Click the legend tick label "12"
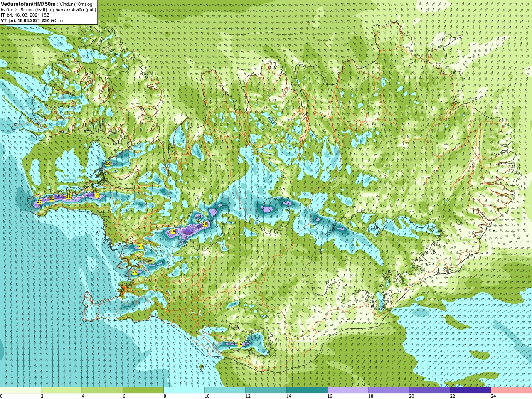 248,397
